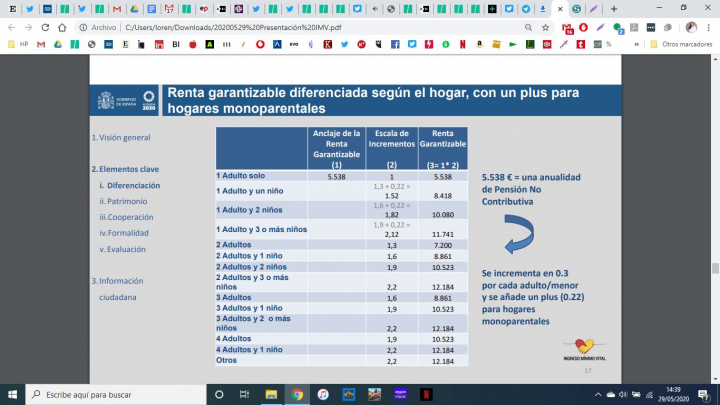Image resolution: width=720 pixels, height=405 pixels.
Task: Open Task View on the taskbar
Action: point(243,394)
